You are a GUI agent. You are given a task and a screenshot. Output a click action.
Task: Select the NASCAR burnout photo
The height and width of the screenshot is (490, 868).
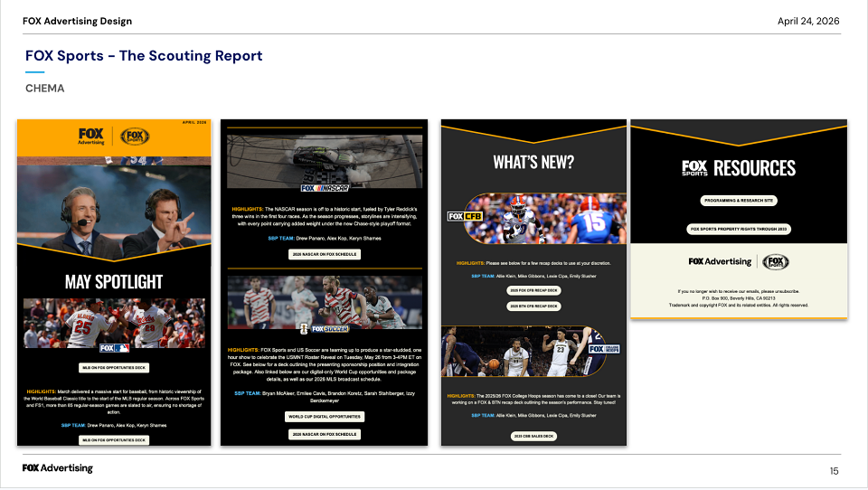(325, 161)
